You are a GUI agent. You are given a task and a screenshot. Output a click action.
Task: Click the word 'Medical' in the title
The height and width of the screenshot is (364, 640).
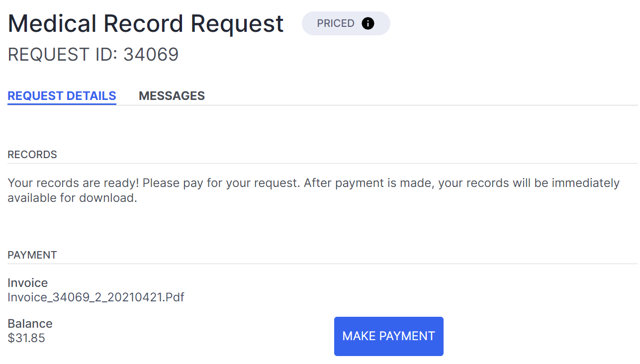pyautogui.click(x=52, y=23)
